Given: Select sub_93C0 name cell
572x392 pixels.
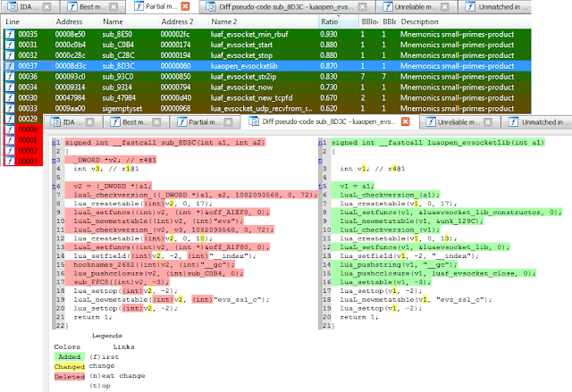Looking at the screenshot, I should 117,77.
